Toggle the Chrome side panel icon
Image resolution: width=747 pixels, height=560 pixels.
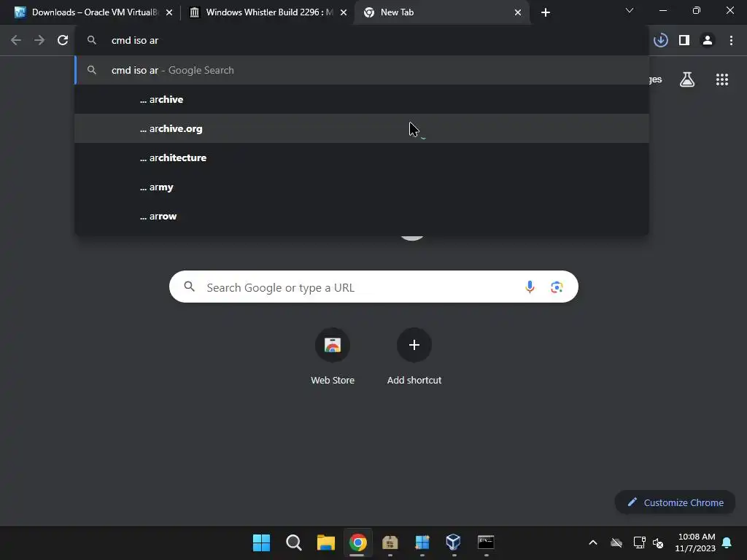684,41
